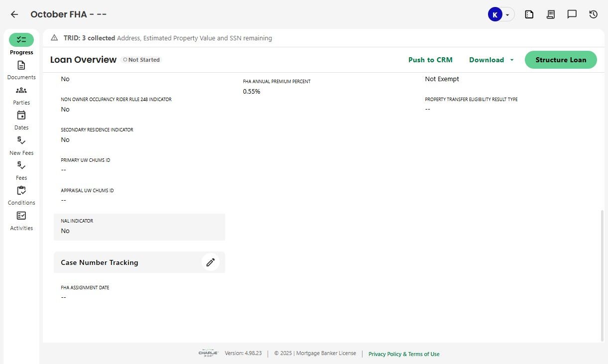608x364 pixels.
Task: Click the user avatar K
Action: click(x=494, y=15)
